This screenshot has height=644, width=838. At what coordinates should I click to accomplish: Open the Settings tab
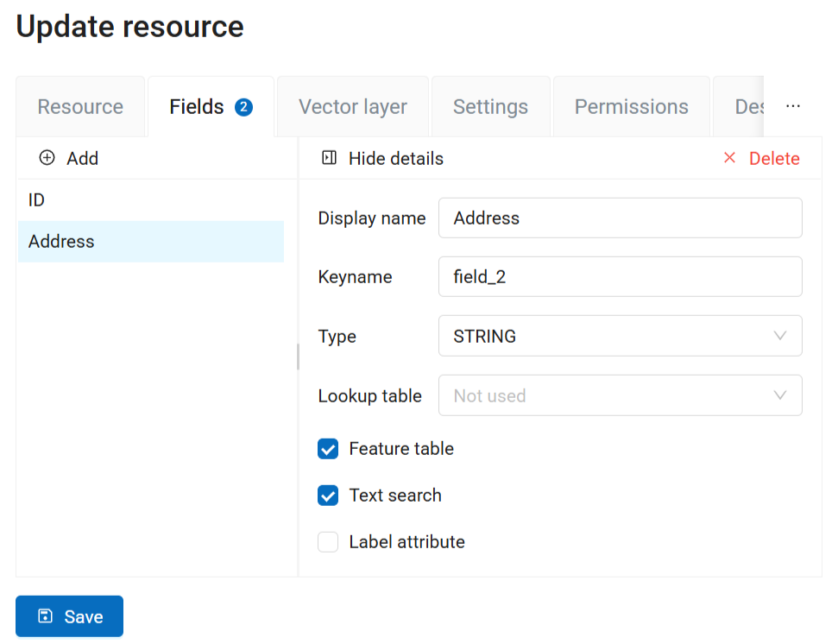(x=490, y=107)
